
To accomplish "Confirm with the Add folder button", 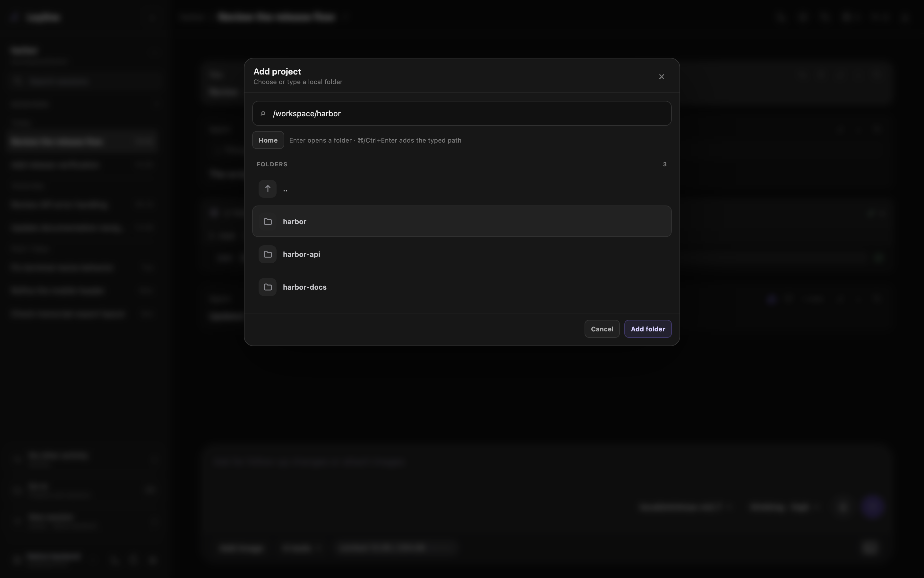I will point(647,329).
